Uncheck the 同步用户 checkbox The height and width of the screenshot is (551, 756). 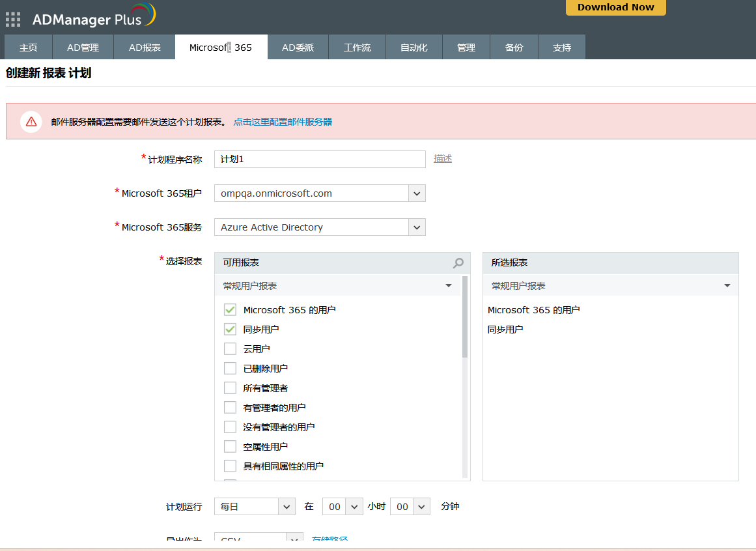[230, 330]
